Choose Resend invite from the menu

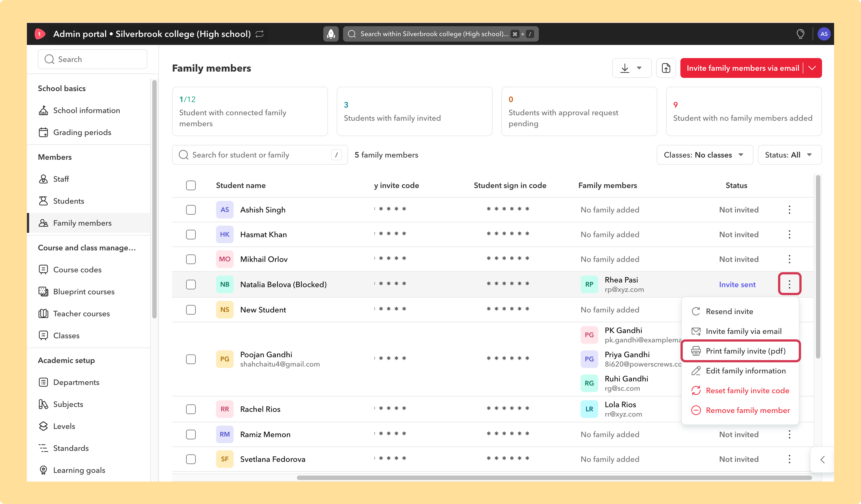click(740, 311)
